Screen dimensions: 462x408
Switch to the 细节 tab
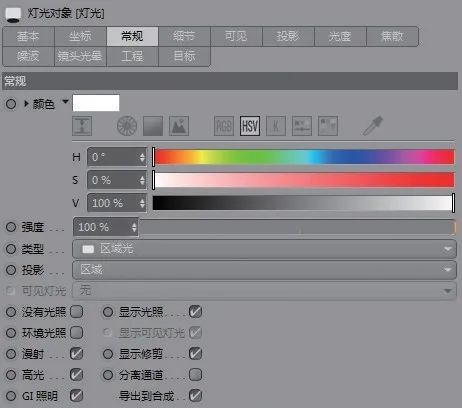184,36
